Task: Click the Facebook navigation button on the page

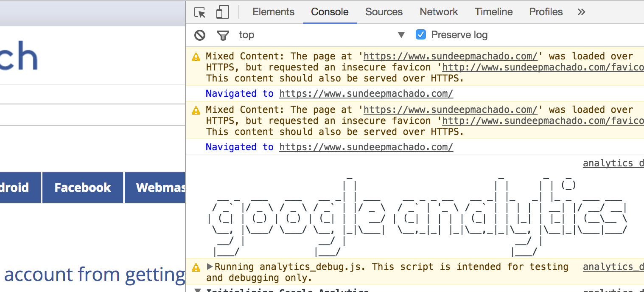Action: coord(82,187)
